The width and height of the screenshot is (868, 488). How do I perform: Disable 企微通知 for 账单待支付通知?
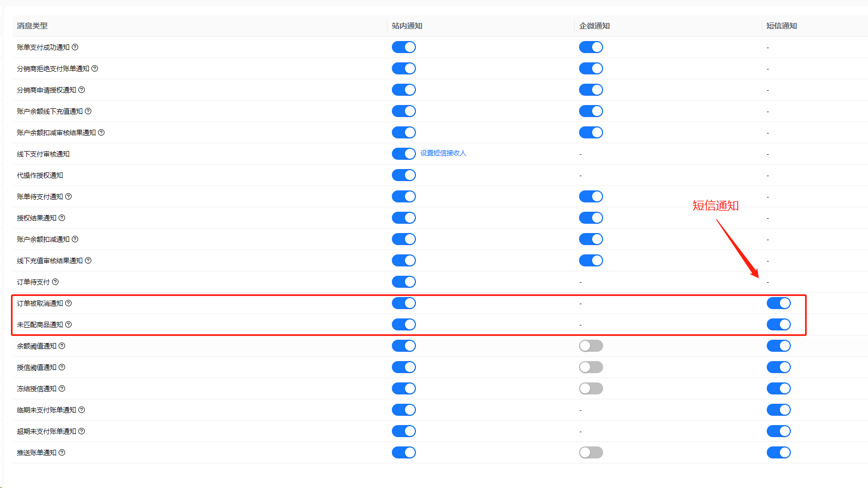coord(591,196)
